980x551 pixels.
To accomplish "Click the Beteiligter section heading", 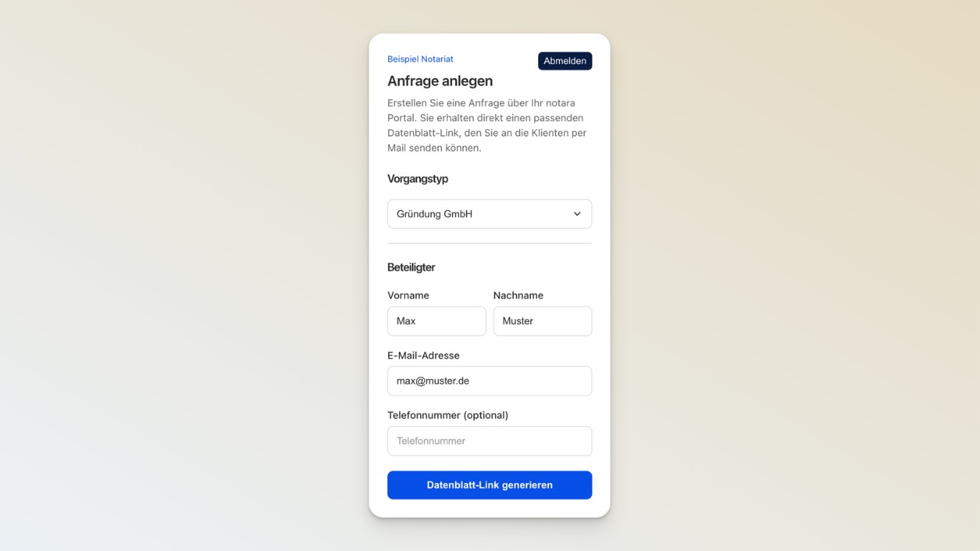I will [x=411, y=267].
